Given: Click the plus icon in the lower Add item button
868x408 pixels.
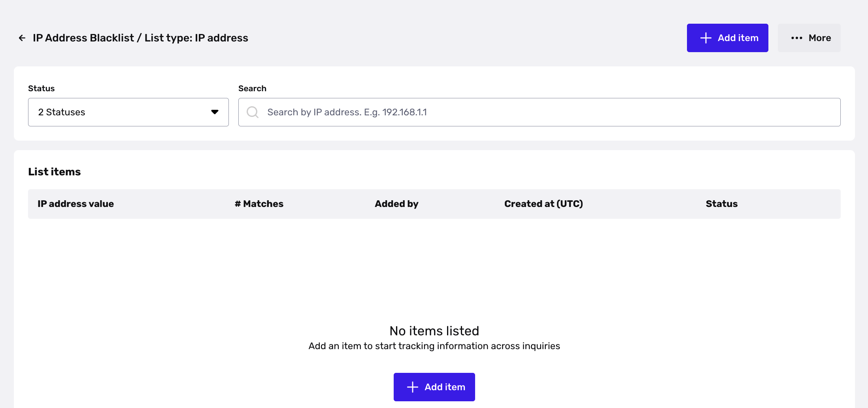Looking at the screenshot, I should [412, 387].
